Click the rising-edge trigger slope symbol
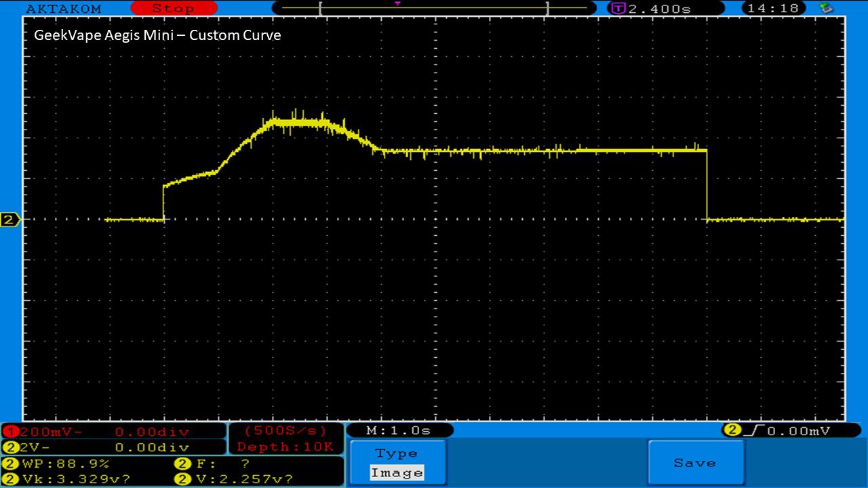This screenshot has width=868, height=488. (x=750, y=430)
